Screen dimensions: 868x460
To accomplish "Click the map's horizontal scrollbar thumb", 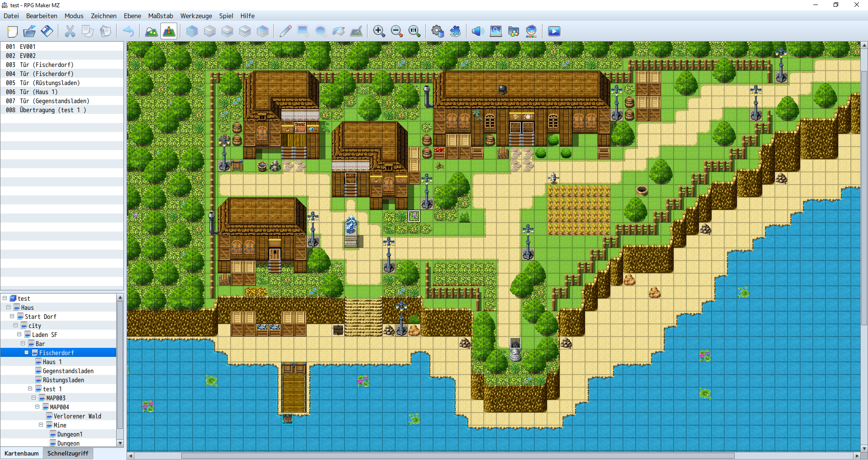I will (x=457, y=455).
